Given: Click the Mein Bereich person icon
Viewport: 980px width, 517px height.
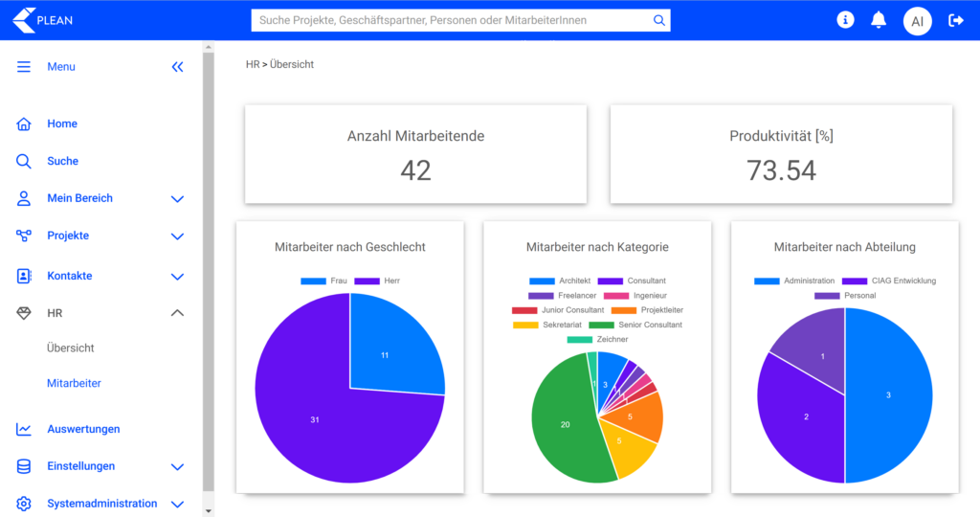Looking at the screenshot, I should click(24, 198).
